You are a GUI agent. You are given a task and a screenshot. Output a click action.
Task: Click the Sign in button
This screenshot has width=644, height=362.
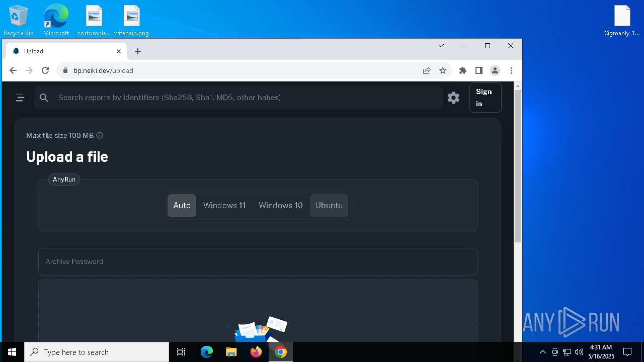click(x=485, y=98)
